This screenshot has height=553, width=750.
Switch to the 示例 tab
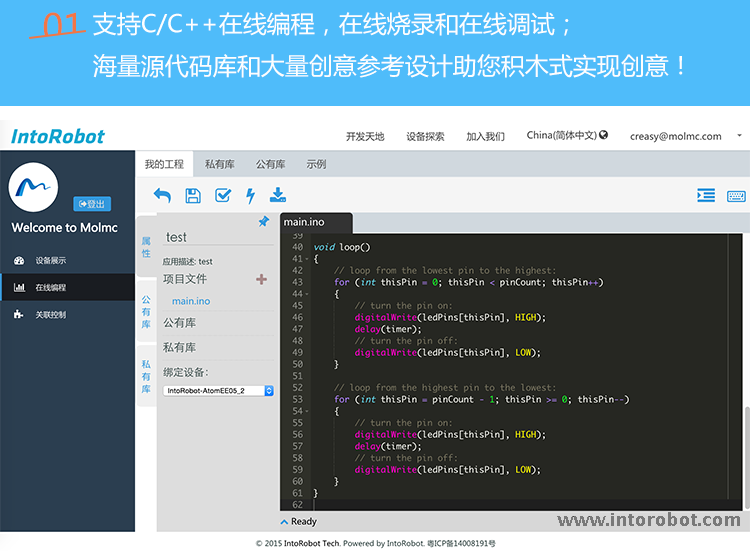(x=316, y=164)
